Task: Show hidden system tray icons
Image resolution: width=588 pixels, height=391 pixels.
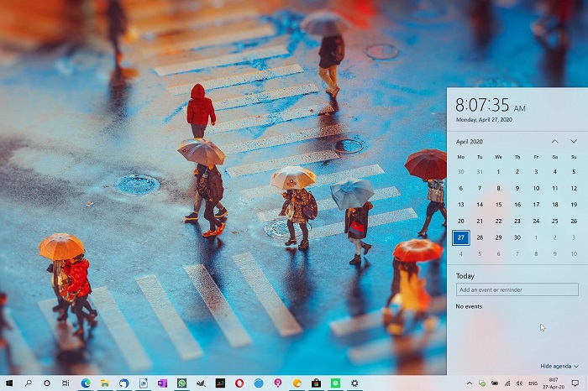Action: pyautogui.click(x=470, y=383)
